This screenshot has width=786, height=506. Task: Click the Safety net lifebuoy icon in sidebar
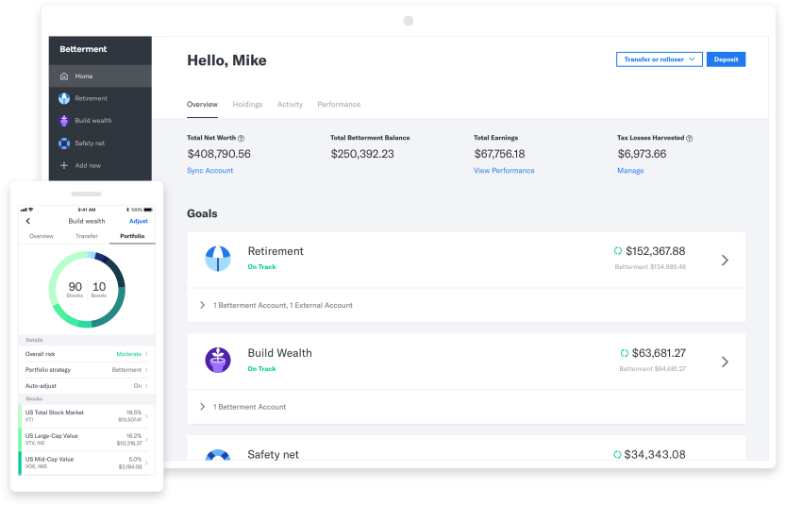click(x=64, y=143)
